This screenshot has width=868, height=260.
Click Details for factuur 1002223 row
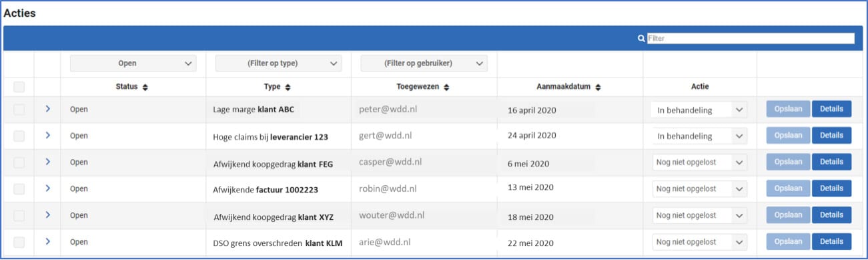click(x=831, y=188)
